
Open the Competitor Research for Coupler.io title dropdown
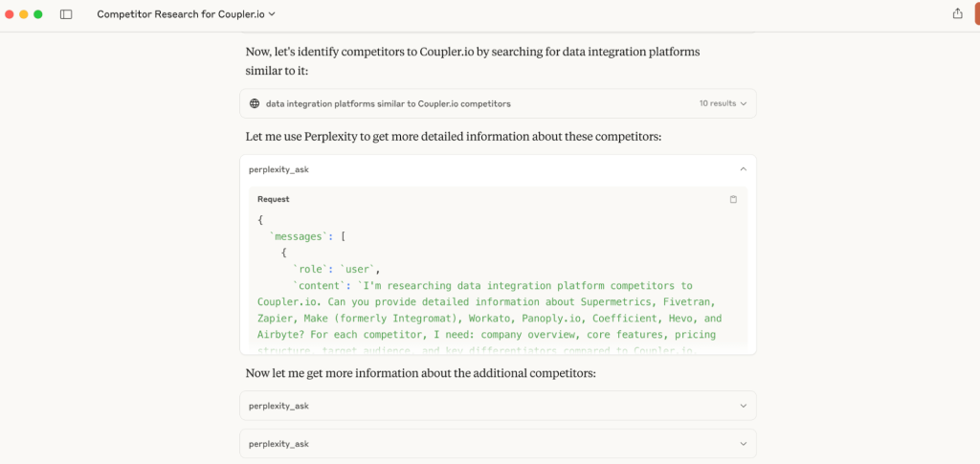click(187, 13)
